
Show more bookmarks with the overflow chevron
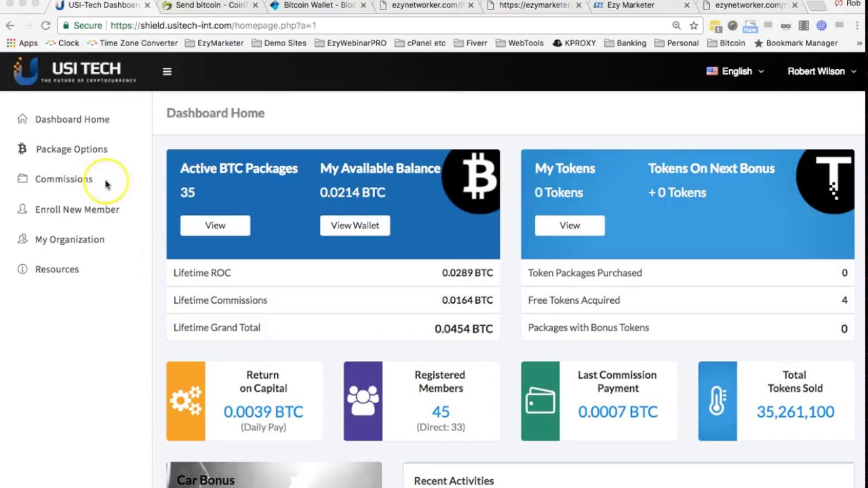click(860, 43)
